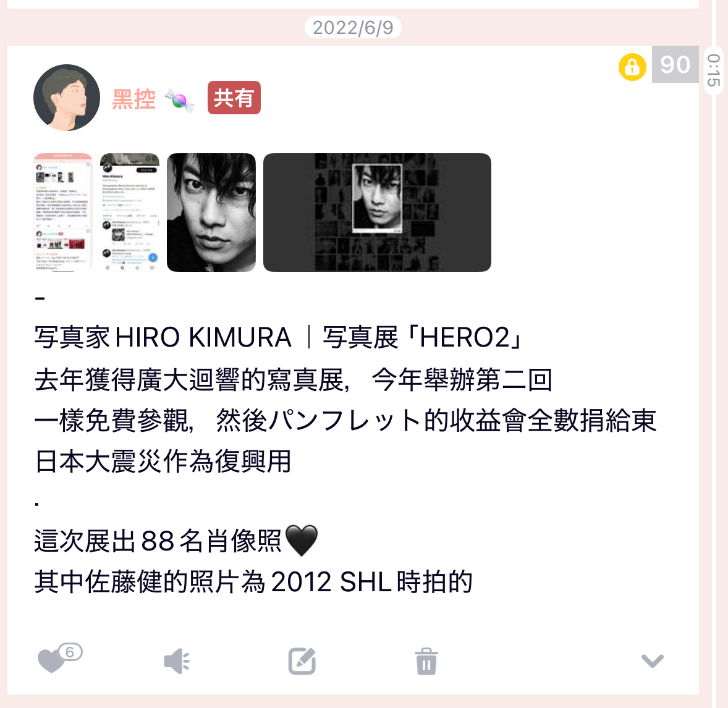
Task: Click the megaphone announce icon
Action: coord(177,661)
